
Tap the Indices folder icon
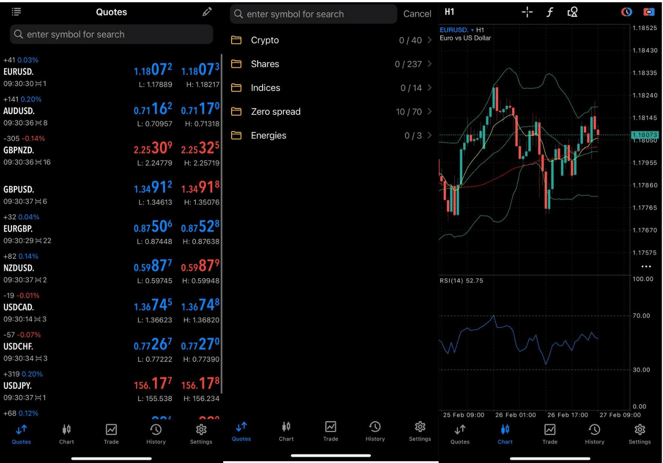(x=236, y=88)
